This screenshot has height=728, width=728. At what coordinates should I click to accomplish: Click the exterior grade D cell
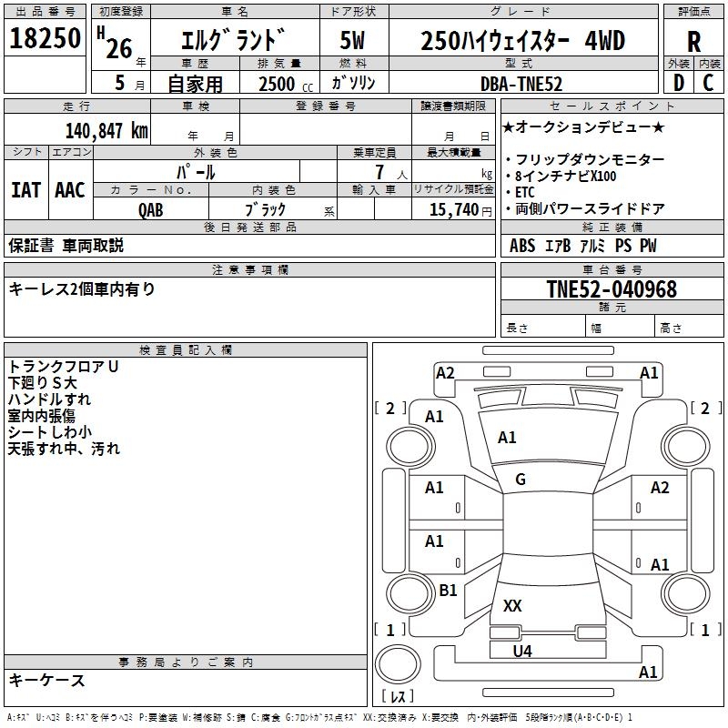pyautogui.click(x=678, y=83)
